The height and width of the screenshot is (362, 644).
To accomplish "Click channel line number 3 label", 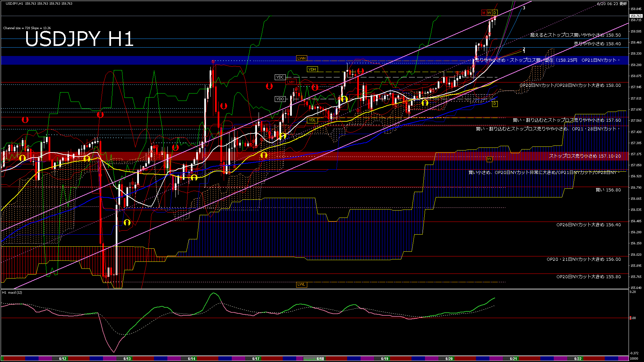I will coord(524,8).
